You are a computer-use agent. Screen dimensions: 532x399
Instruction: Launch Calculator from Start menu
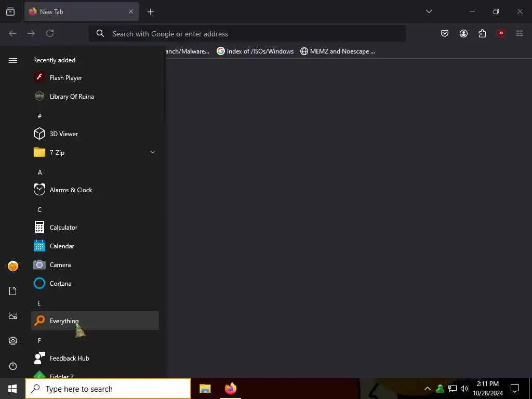(x=95, y=228)
